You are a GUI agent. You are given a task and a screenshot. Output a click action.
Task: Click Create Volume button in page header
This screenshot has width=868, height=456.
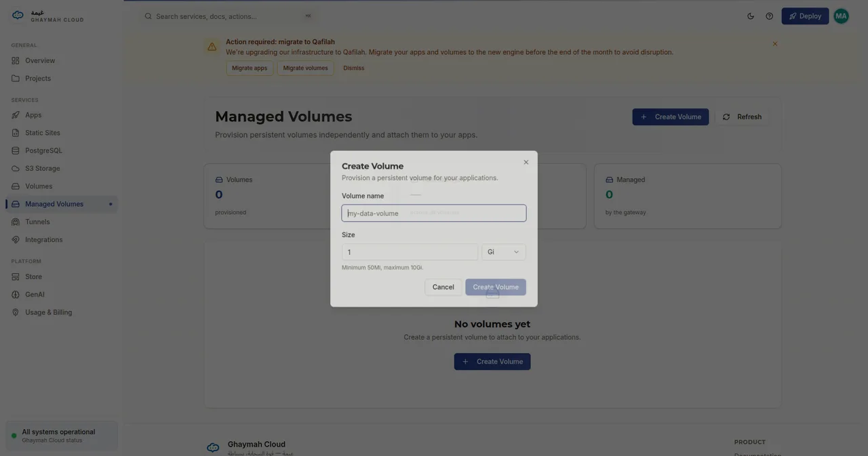(671, 117)
